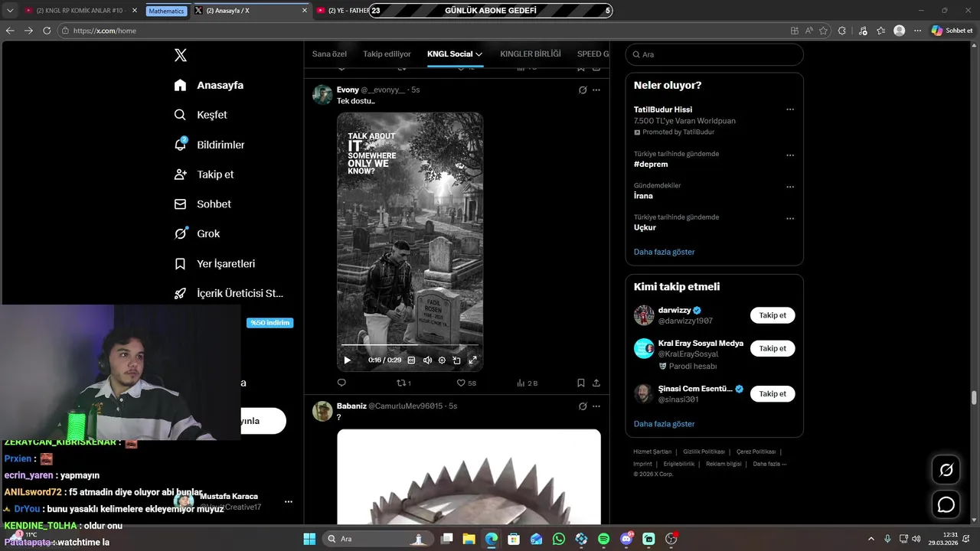Open İçerik Üreticisi Stüdyosu
The width and height of the screenshot is (980, 551).
[229, 293]
